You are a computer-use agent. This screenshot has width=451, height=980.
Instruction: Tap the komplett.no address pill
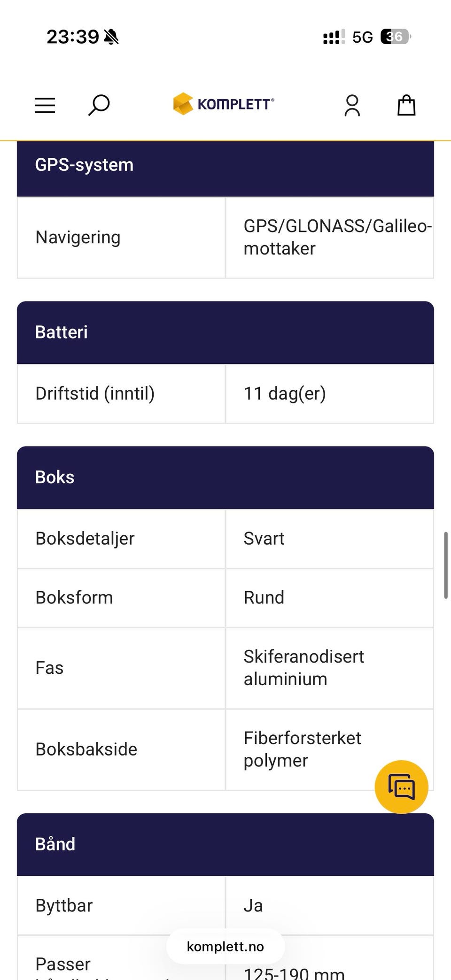[225, 946]
